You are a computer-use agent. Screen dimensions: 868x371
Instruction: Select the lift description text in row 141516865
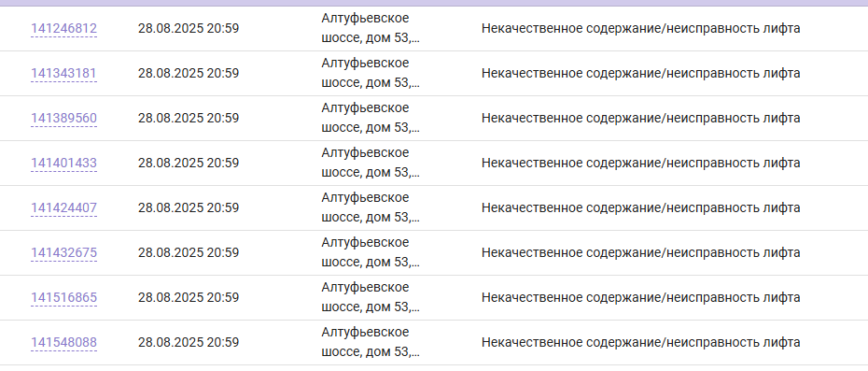640,298
